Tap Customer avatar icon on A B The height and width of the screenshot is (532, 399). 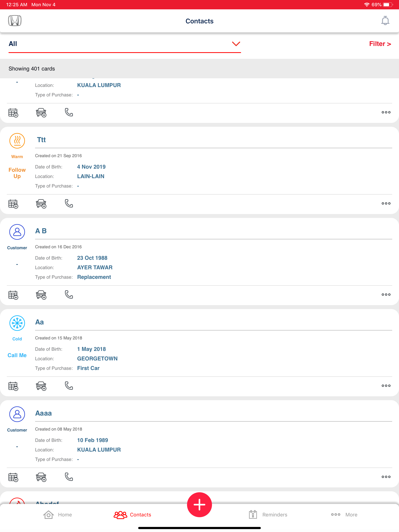click(x=17, y=232)
